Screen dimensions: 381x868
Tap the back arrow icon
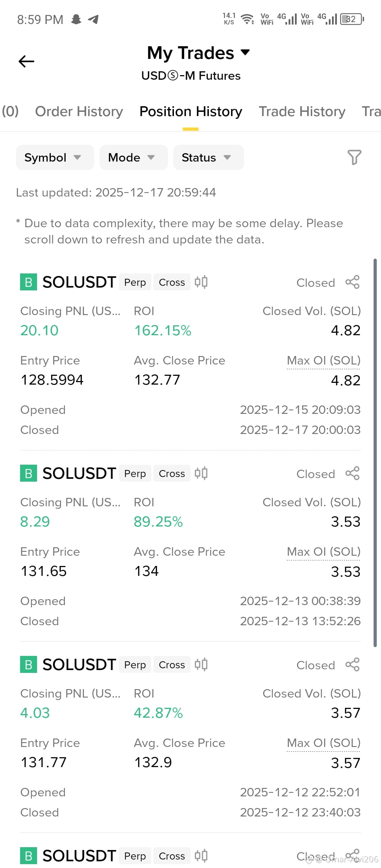point(26,61)
